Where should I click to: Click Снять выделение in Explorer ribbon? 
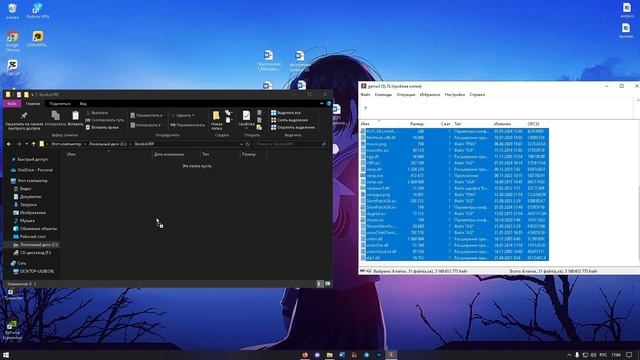click(289, 120)
